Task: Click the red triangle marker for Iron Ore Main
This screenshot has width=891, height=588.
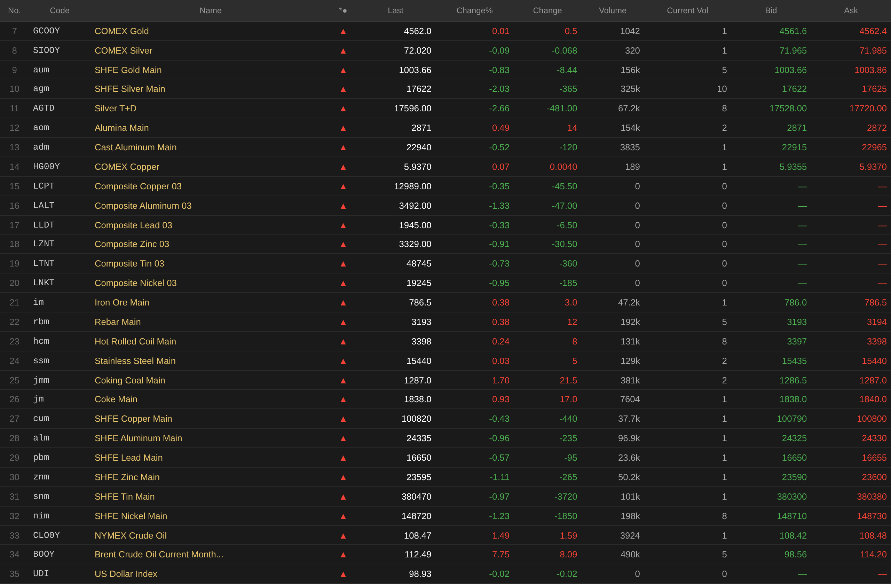Action: (343, 303)
